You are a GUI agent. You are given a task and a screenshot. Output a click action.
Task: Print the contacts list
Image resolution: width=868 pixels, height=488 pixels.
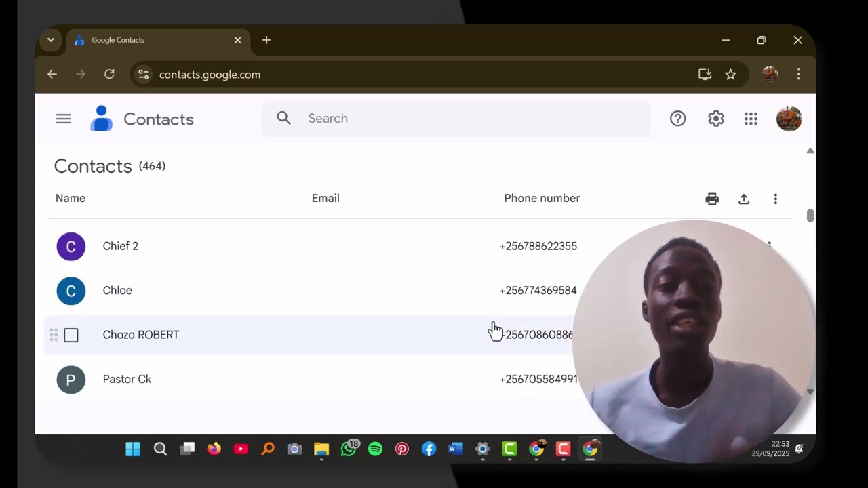(712, 199)
